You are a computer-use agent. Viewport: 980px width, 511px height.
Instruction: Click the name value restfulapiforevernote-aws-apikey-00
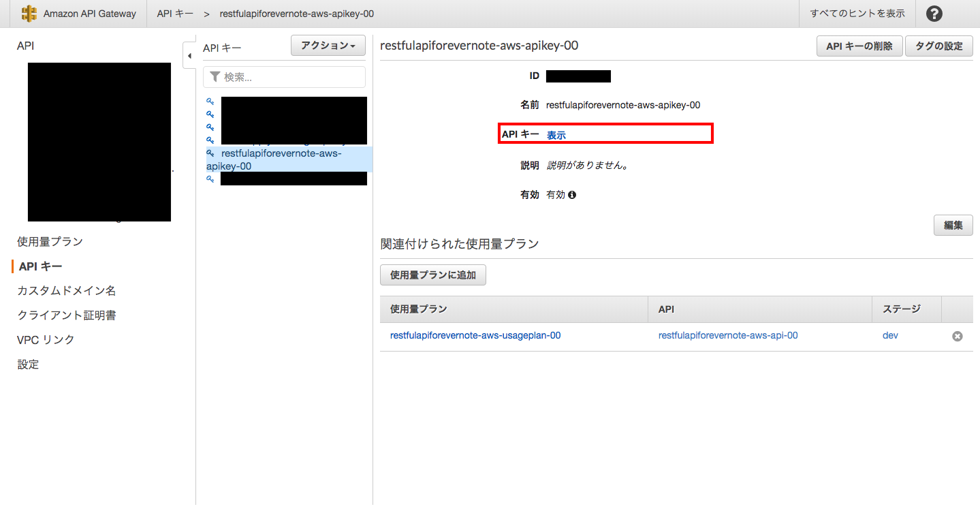(623, 105)
